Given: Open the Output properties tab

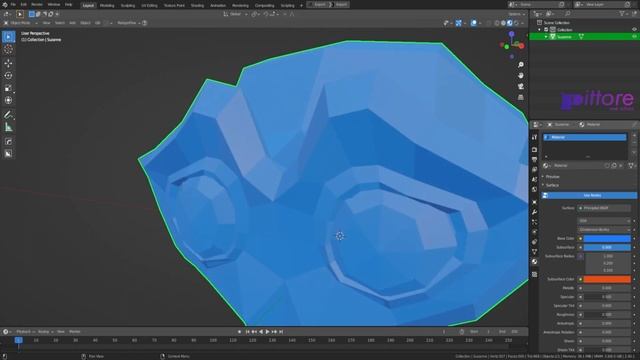Looking at the screenshot, I should (534, 160).
